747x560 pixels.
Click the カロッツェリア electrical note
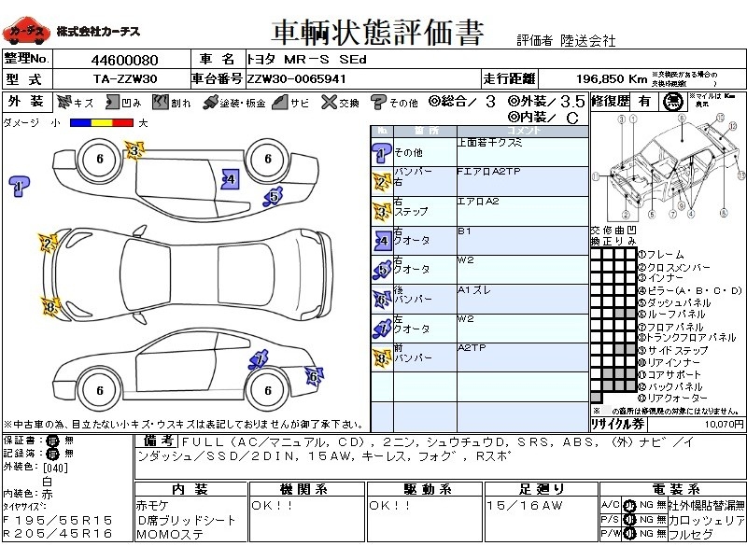tap(707, 520)
